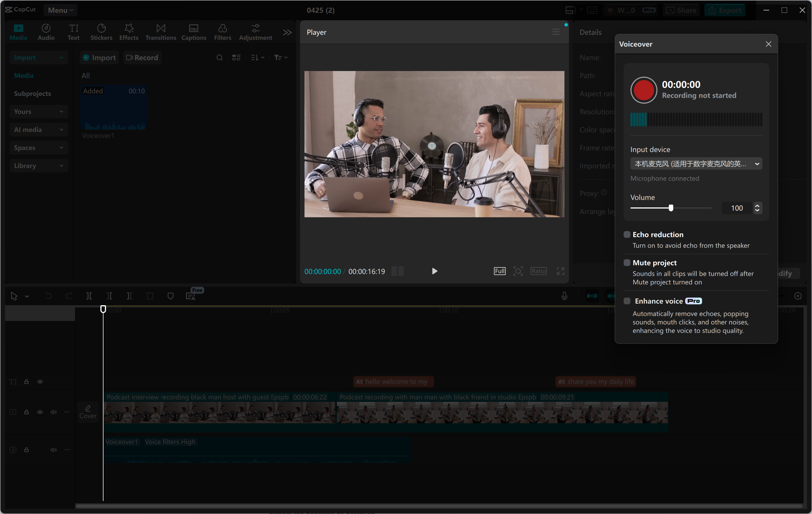
Task: Open the sort order dropdown in media panel
Action: [x=257, y=57]
